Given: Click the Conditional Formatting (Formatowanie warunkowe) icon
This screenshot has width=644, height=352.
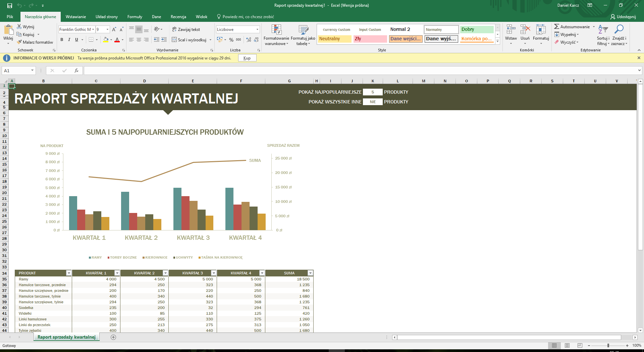Looking at the screenshot, I should 276,30.
